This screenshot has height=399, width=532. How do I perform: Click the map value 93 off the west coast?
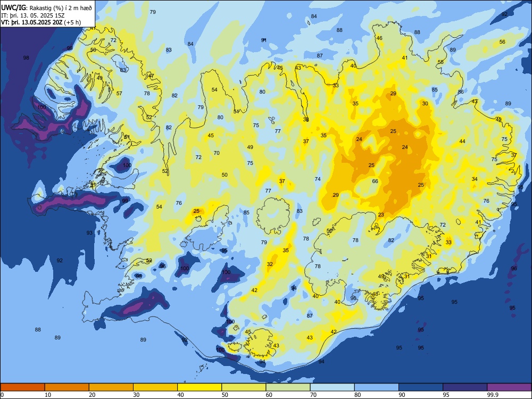(x=89, y=233)
